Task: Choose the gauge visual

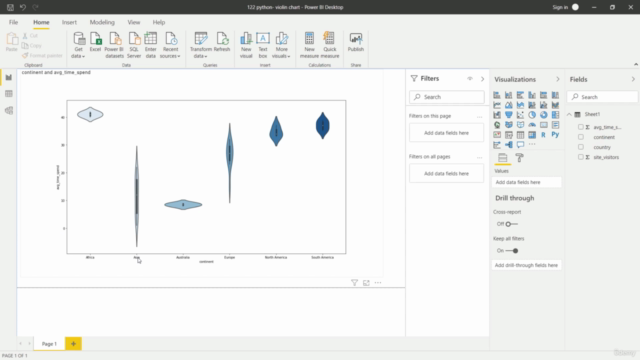Action: coord(532,125)
